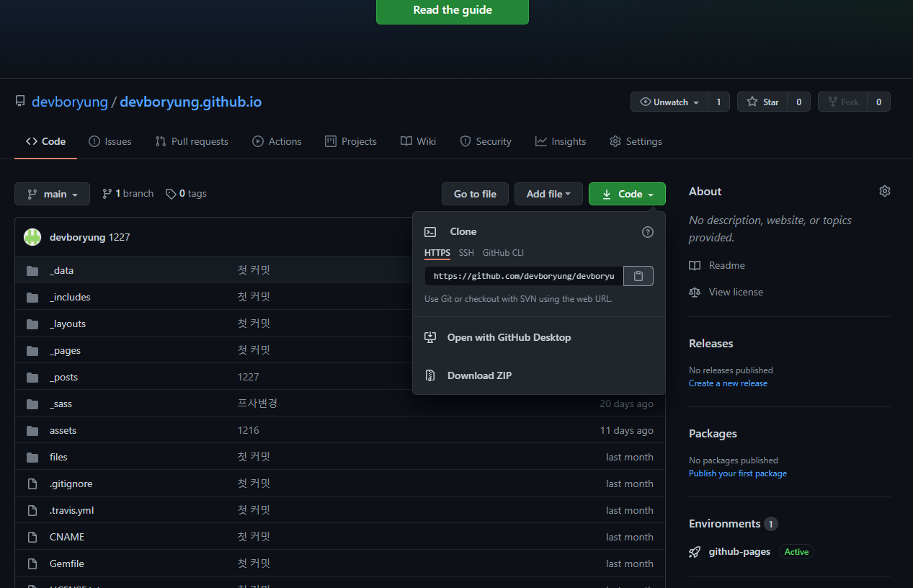Click the 1216 commit message on assets
The width and height of the screenshot is (913, 588).
(x=248, y=431)
